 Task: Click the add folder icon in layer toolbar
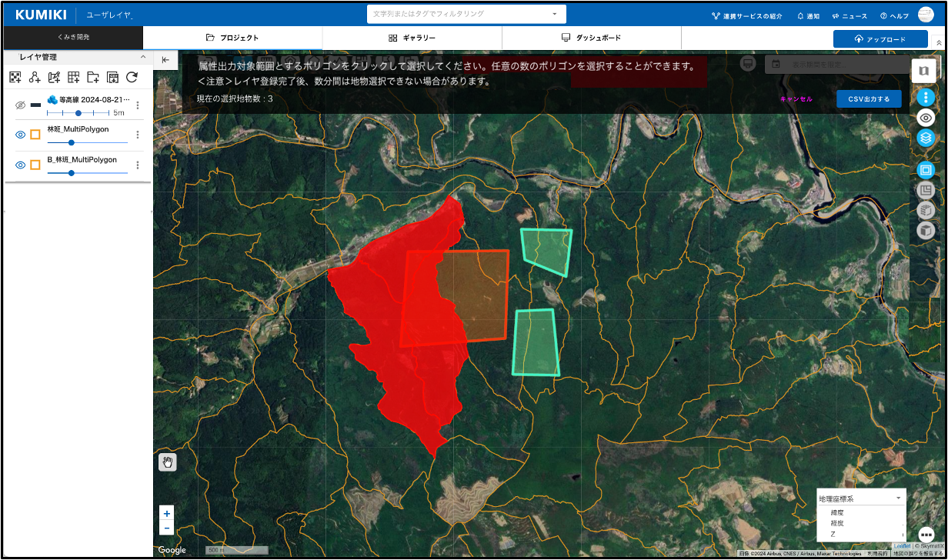pyautogui.click(x=93, y=77)
